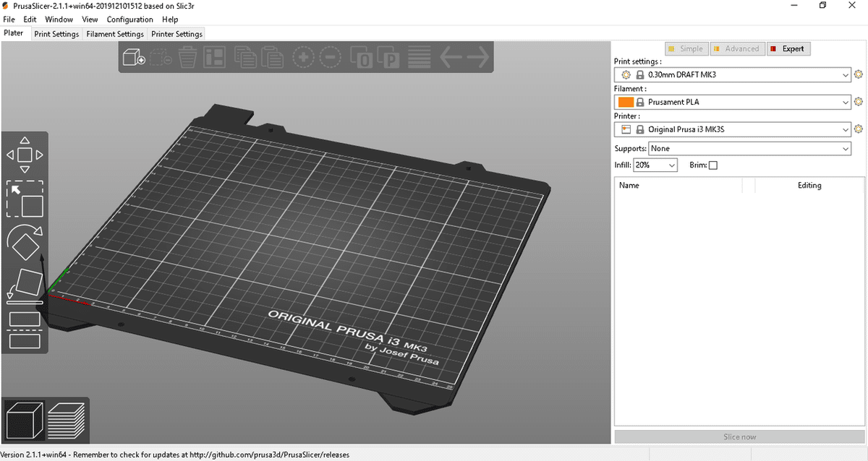Open the Printer preset dropdown
This screenshot has width=868, height=461.
733,129
